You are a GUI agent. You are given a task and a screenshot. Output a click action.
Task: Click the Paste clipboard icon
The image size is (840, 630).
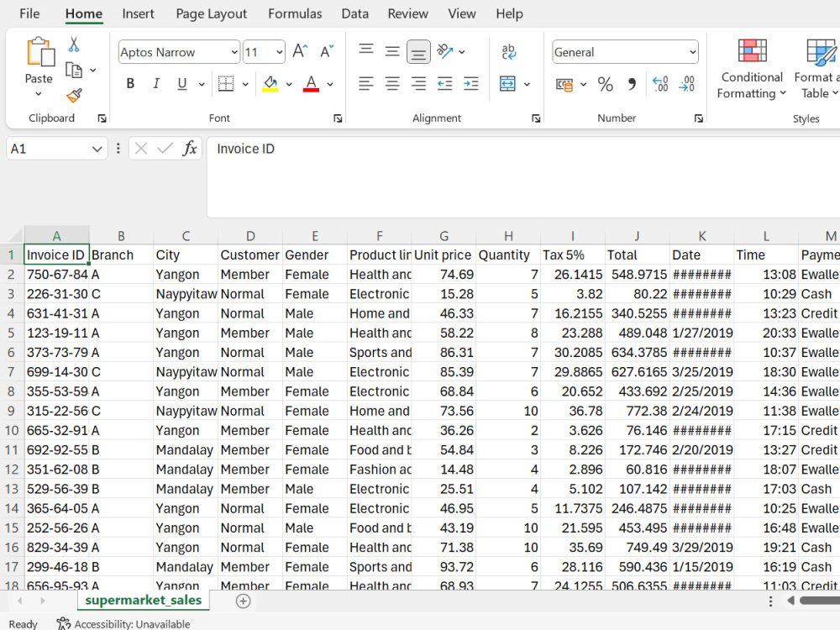40,52
